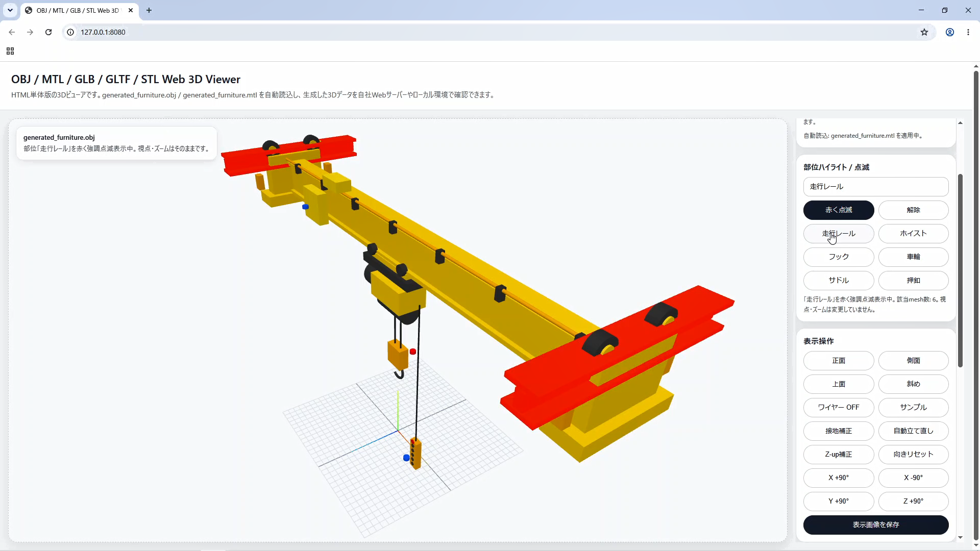Open the apps grid icon in bookmarks bar

(10, 51)
